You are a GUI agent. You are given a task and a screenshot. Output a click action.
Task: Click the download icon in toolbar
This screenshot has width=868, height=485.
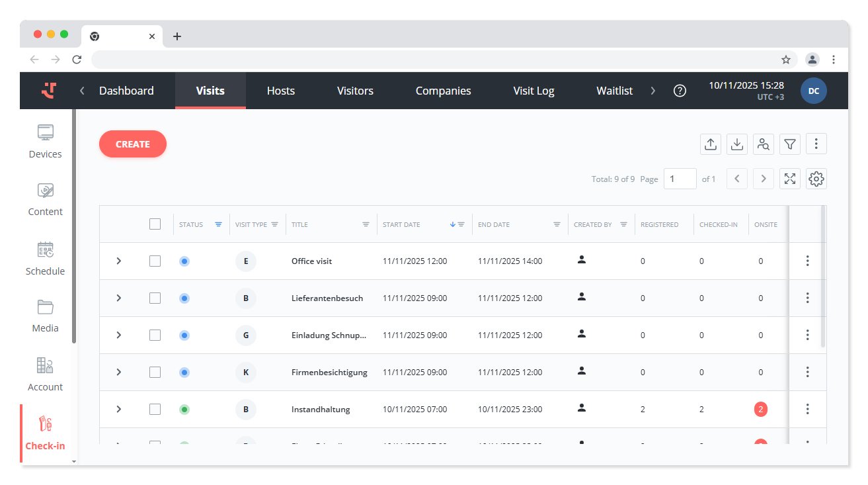point(737,144)
